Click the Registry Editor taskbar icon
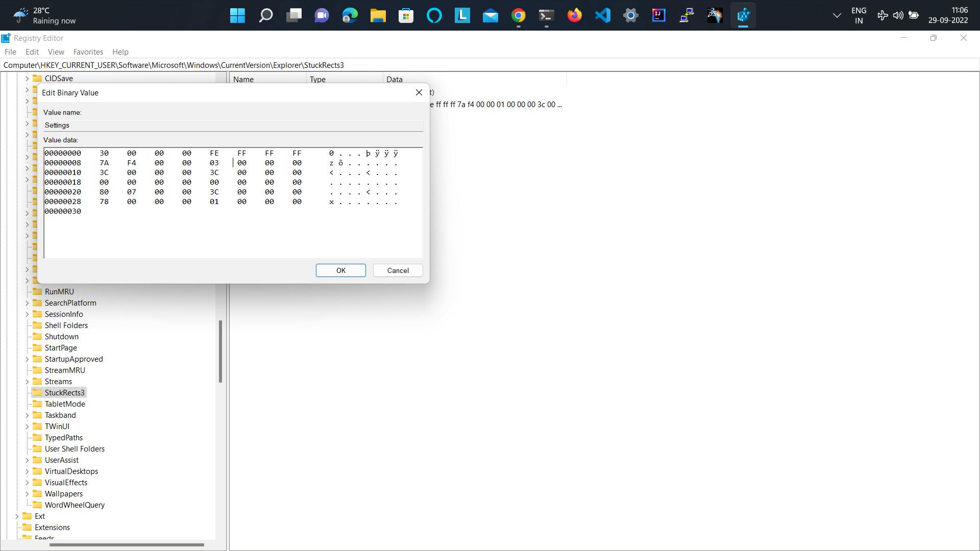Image resolution: width=980 pixels, height=551 pixels. 743,15
